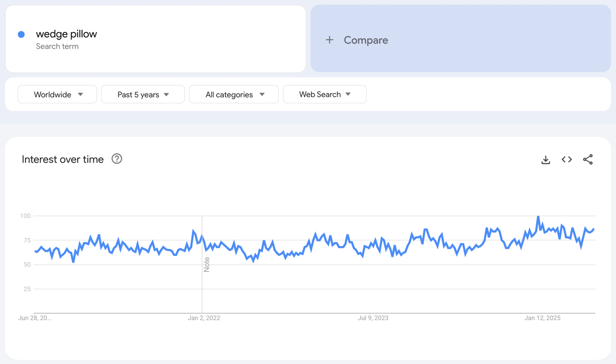Click the Jan 2, 2022 axis label
The height and width of the screenshot is (364, 616).
coord(204,318)
